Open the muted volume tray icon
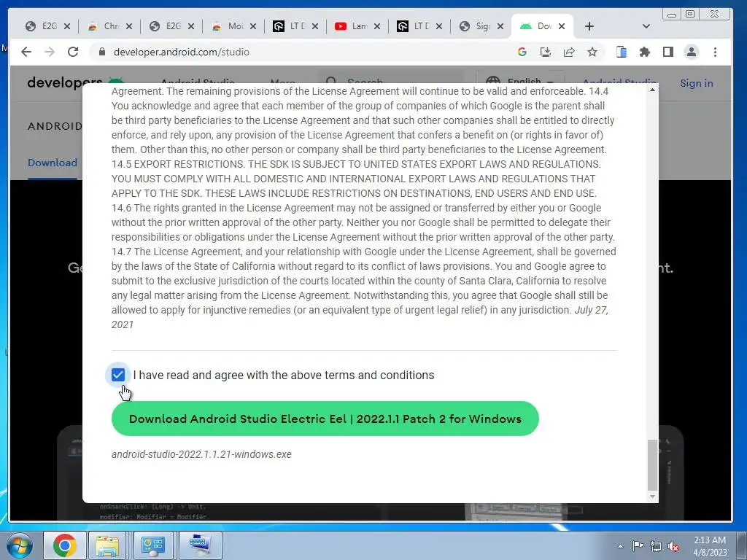747x560 pixels. [673, 546]
